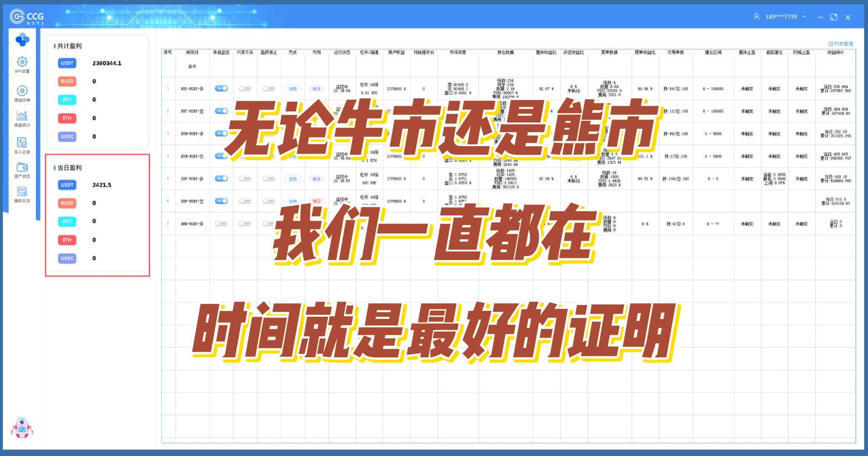Click USDT badge under 当日盈利
The image size is (868, 456).
(x=67, y=185)
